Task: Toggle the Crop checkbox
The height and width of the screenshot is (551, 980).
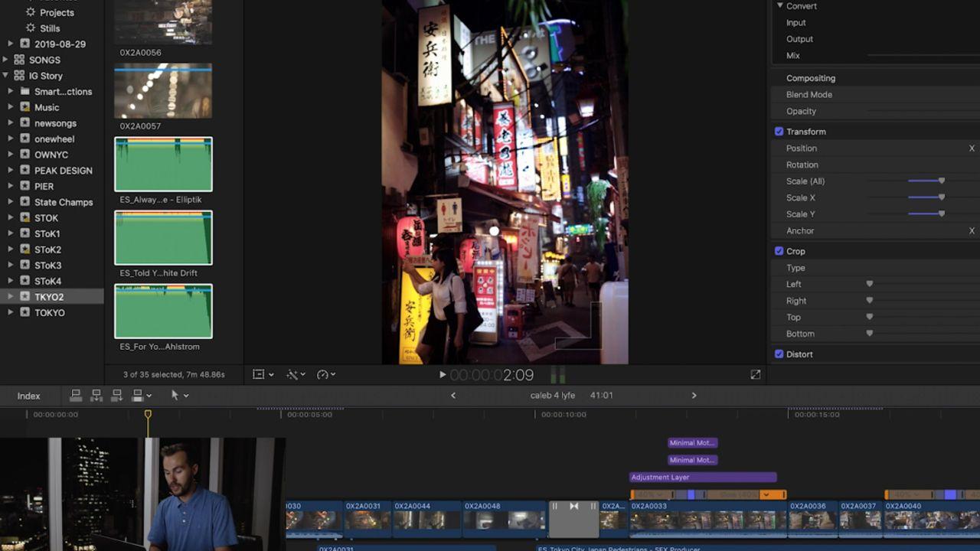Action: 779,251
